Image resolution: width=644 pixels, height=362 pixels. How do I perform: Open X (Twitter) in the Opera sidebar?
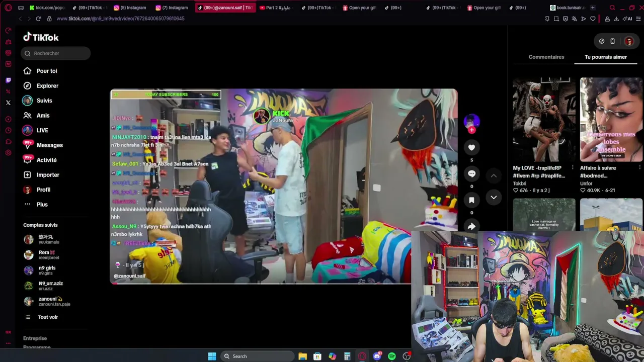click(x=8, y=103)
